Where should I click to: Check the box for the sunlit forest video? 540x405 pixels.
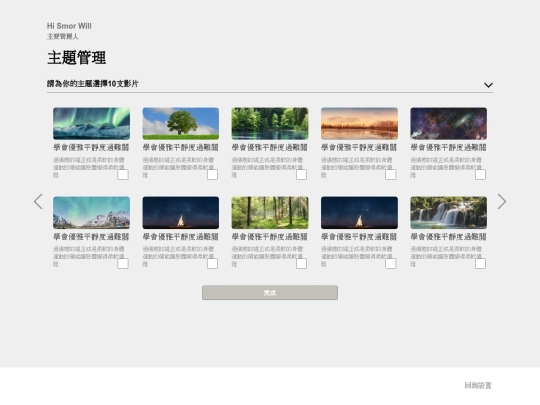pos(301,263)
